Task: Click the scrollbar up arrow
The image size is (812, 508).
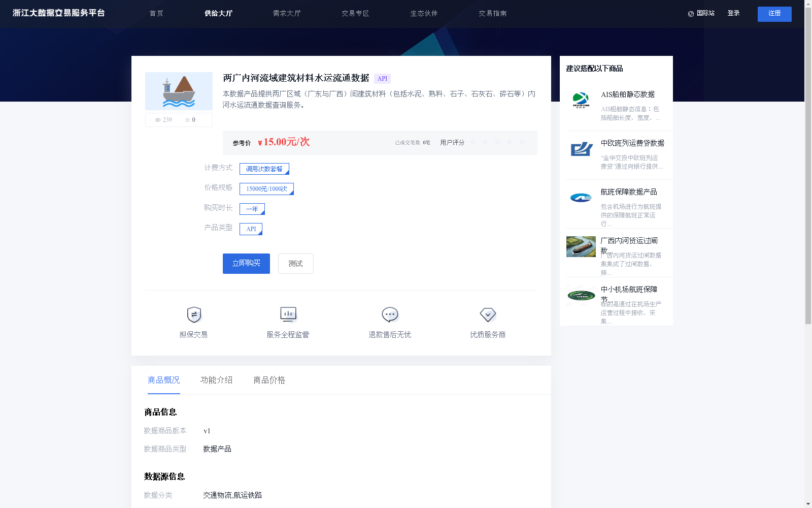Action: [808, 3]
